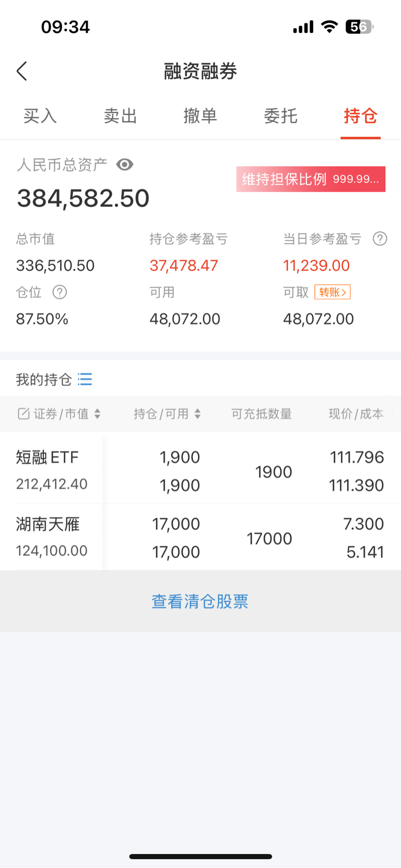Select the 持仓 tab
This screenshot has width=401, height=868.
360,116
